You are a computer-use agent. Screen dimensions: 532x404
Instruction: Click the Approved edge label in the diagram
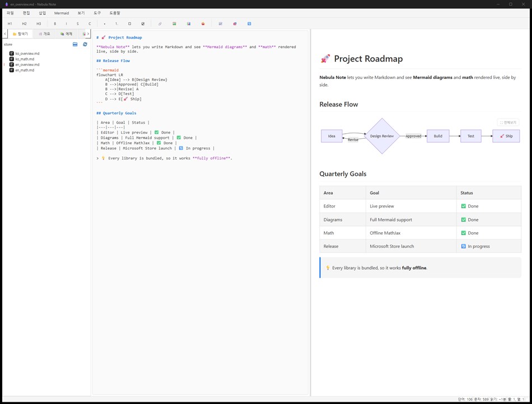pos(413,136)
